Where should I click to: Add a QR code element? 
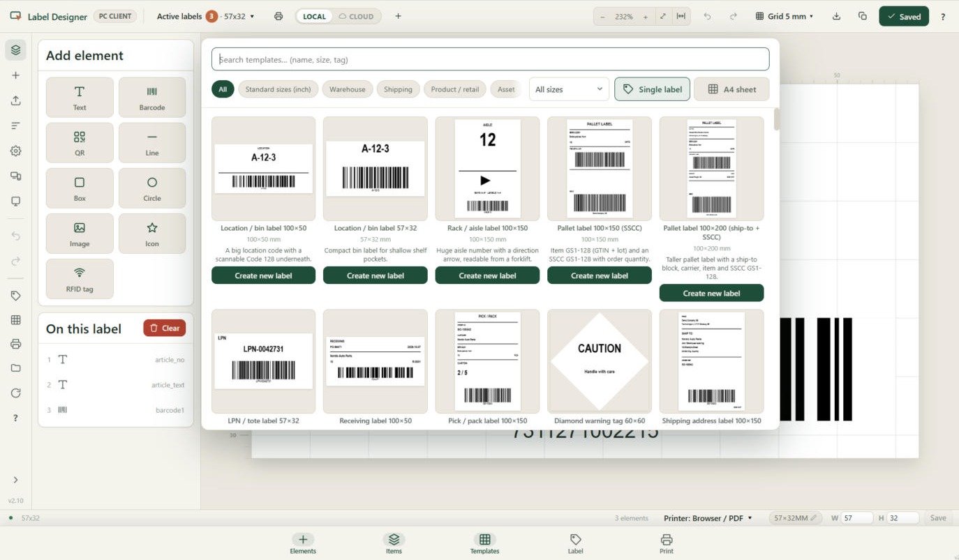80,143
